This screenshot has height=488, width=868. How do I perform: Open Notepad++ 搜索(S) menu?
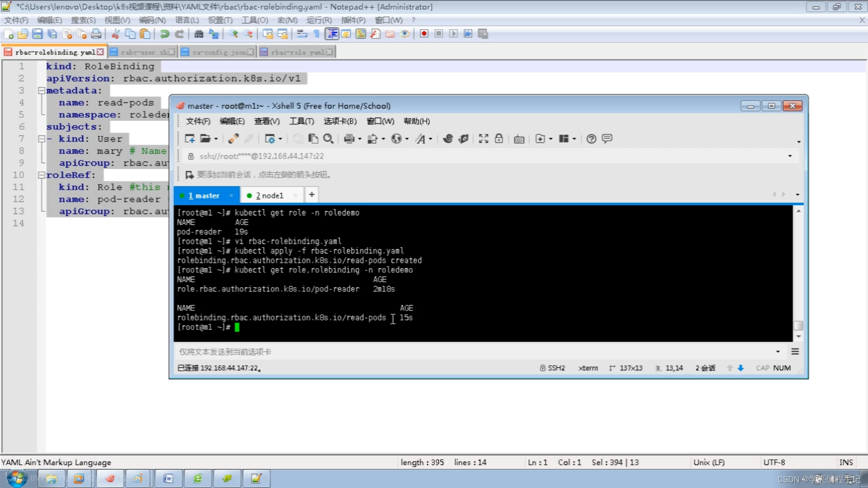point(83,20)
